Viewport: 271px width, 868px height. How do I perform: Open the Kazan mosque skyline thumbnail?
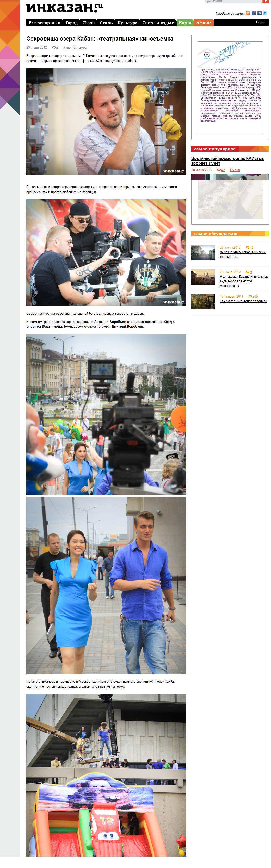pos(203,277)
